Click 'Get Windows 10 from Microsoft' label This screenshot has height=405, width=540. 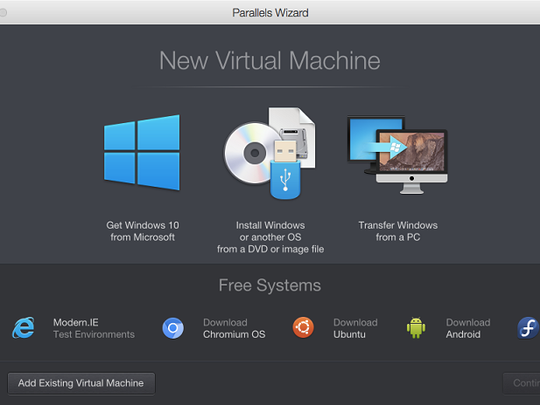click(x=143, y=231)
